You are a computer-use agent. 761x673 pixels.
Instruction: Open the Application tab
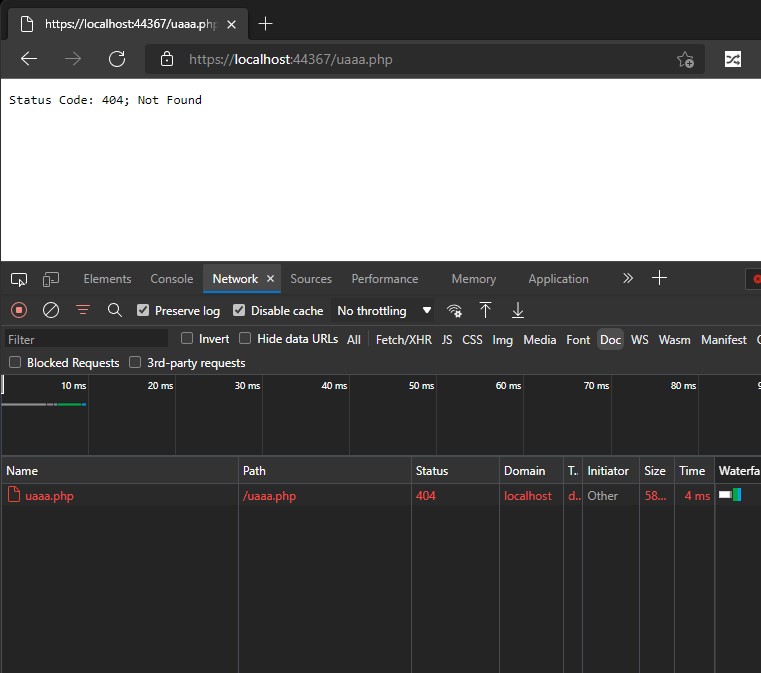click(x=558, y=279)
